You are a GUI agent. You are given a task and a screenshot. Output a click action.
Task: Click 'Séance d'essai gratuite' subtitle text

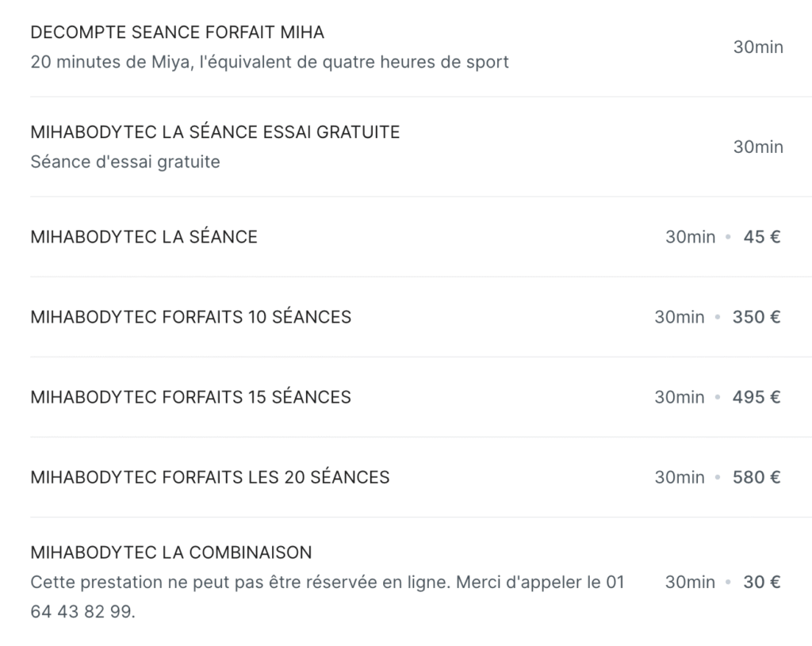coord(125,162)
